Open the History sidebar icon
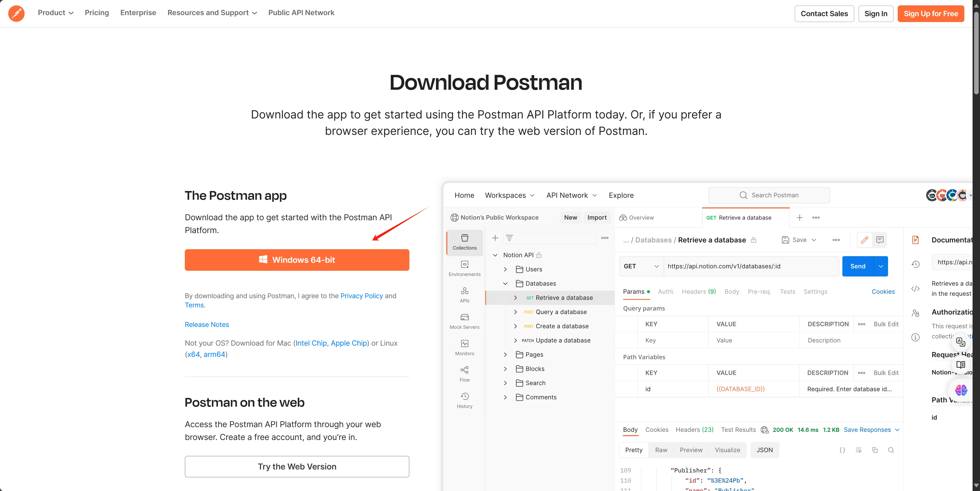The height and width of the screenshot is (491, 980). click(x=464, y=400)
